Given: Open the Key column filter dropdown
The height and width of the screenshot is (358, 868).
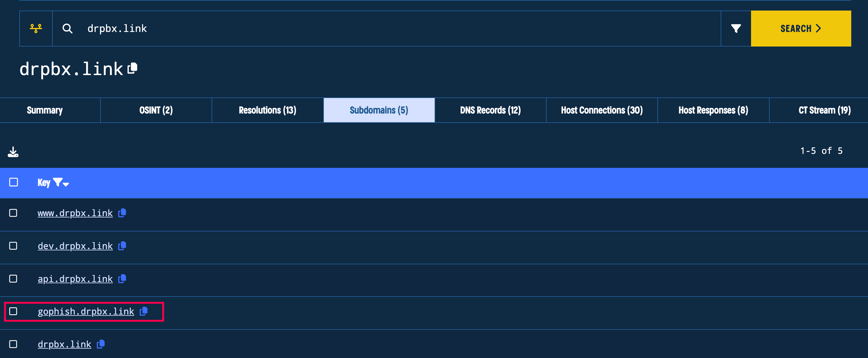Looking at the screenshot, I should click(61, 183).
